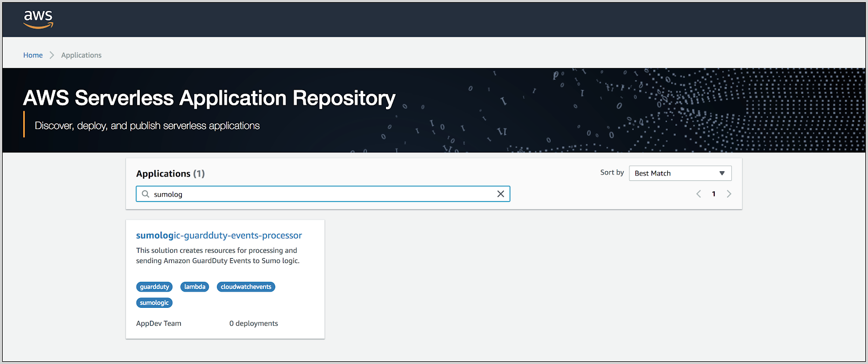Click the Applications (1) heading

pyautogui.click(x=170, y=173)
